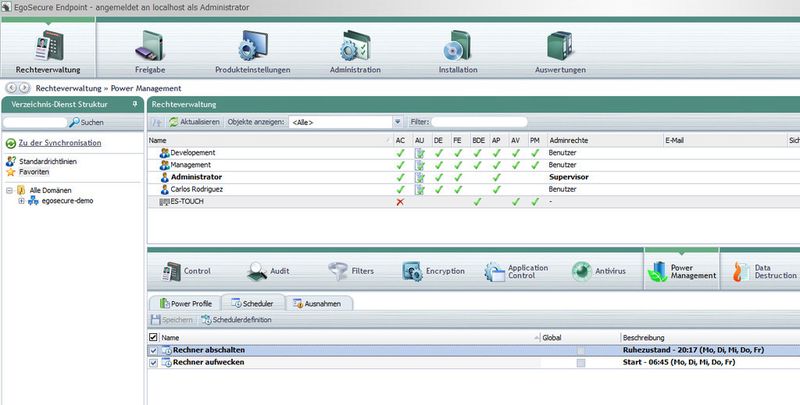800x405 pixels.
Task: Select the Carlos Rodriguez user row
Action: [x=473, y=189]
